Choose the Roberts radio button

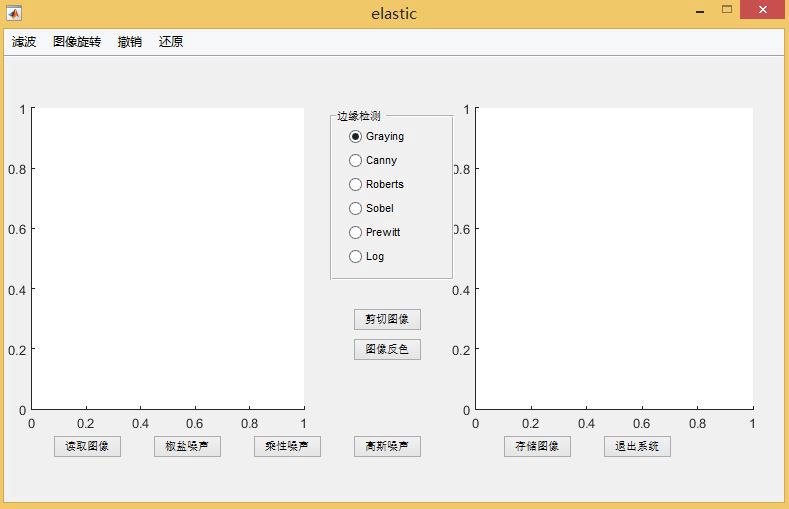click(376, 185)
